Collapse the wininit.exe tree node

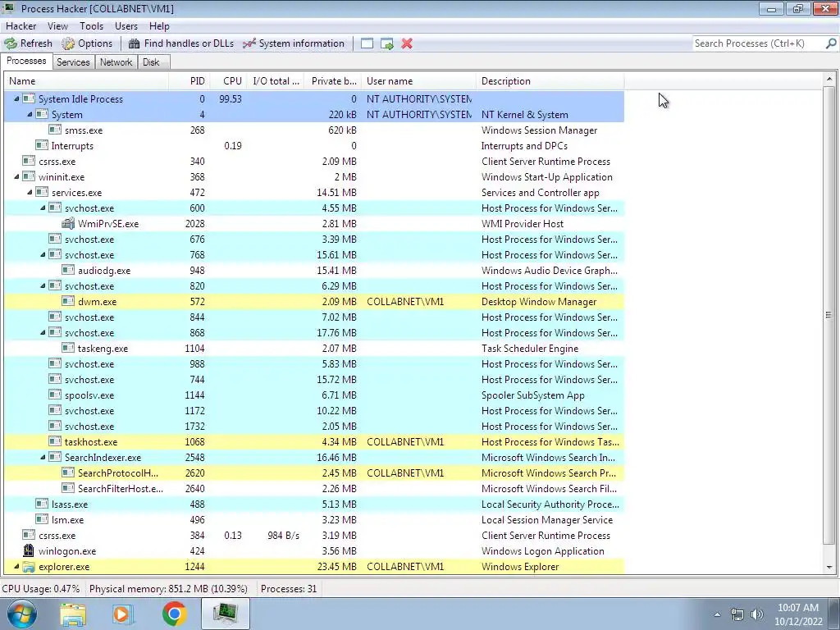tap(16, 176)
